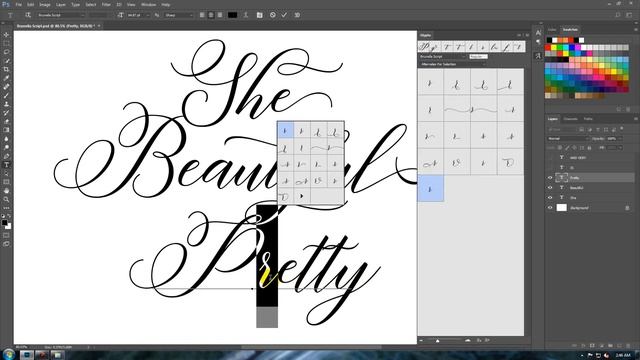Select the Magic Wand tool
The width and height of the screenshot is (640, 360).
coord(6,61)
